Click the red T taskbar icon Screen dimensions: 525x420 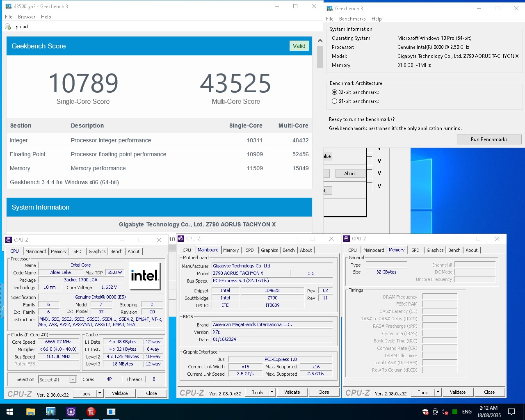point(91,411)
